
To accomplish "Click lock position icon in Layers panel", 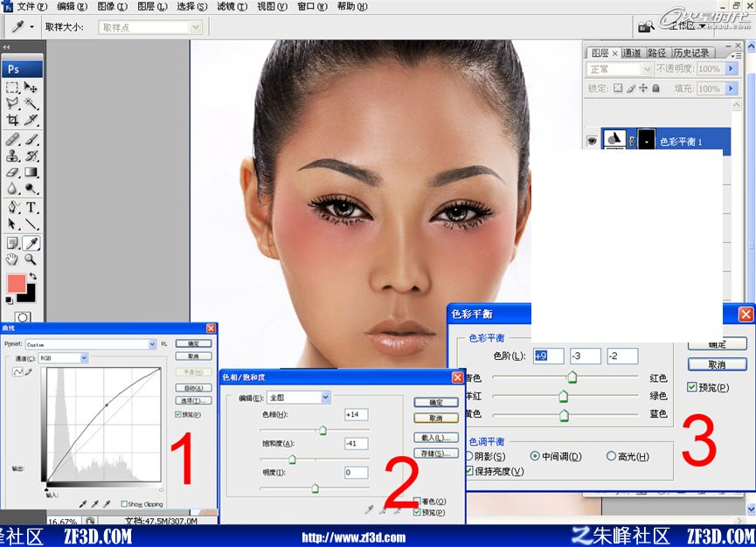I will pos(643,88).
